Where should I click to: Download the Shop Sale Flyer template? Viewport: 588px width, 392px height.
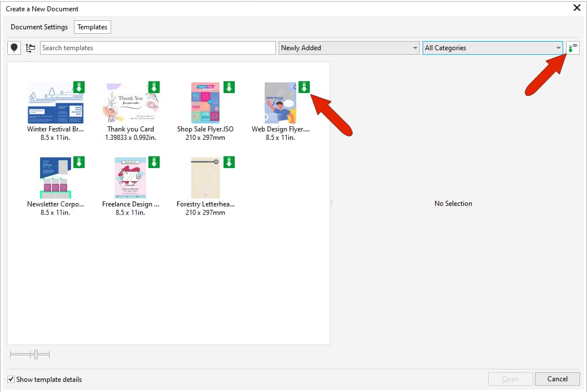click(229, 87)
